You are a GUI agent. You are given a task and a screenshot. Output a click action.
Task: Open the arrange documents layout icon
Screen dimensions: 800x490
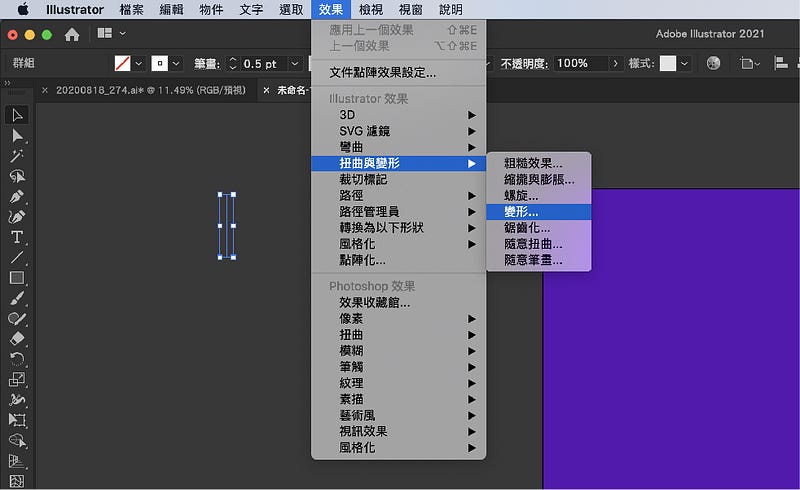point(105,33)
